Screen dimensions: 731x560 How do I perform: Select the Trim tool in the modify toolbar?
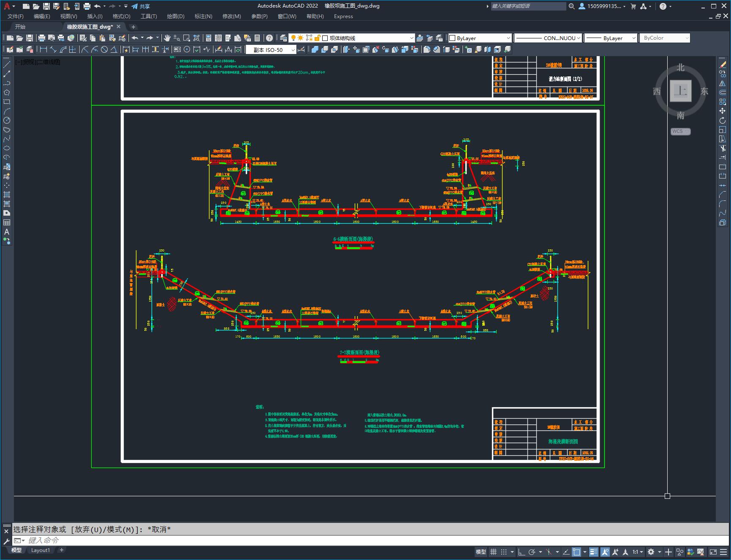point(723,148)
